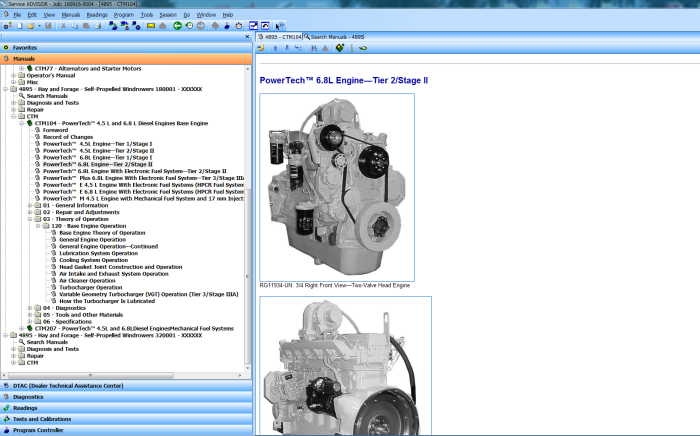The image size is (700, 436).
Task: Select the Foreword page
Action: pos(55,130)
